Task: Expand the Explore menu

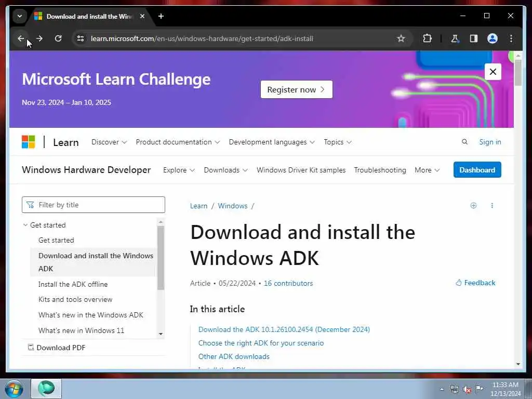Action: click(179, 170)
